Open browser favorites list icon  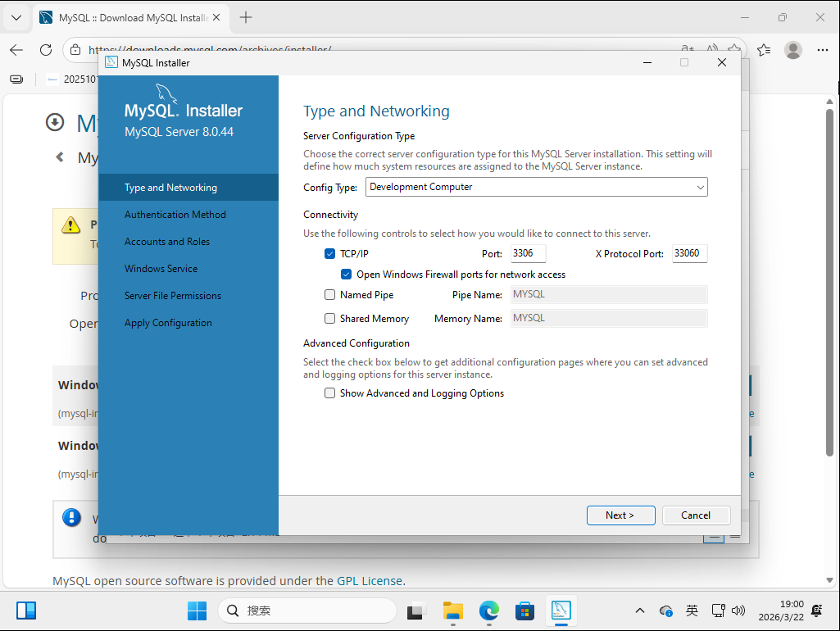pos(764,50)
